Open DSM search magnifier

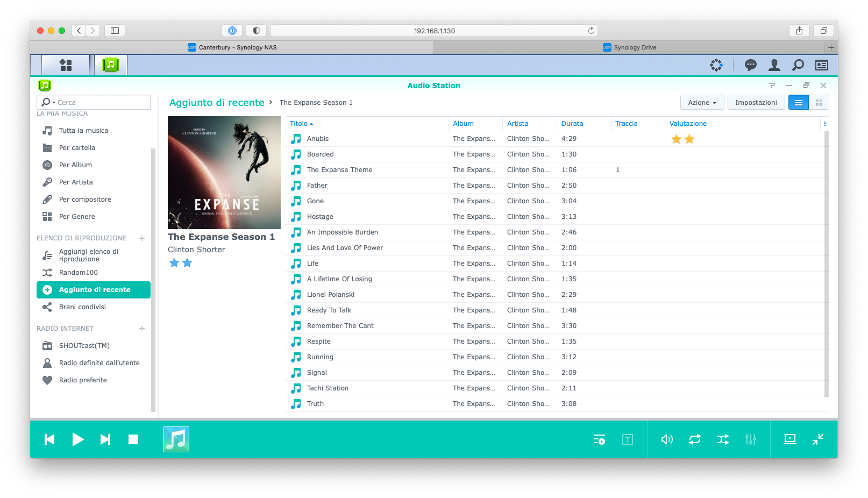click(x=798, y=65)
